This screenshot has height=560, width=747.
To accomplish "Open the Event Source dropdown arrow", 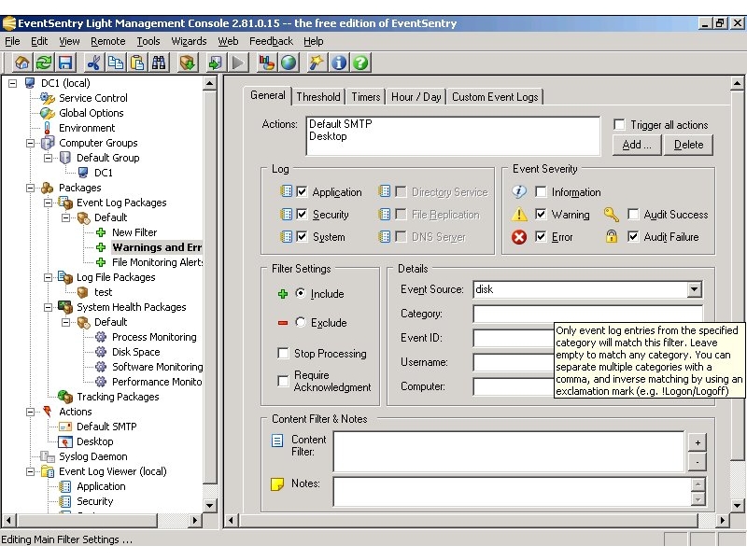I will [694, 289].
